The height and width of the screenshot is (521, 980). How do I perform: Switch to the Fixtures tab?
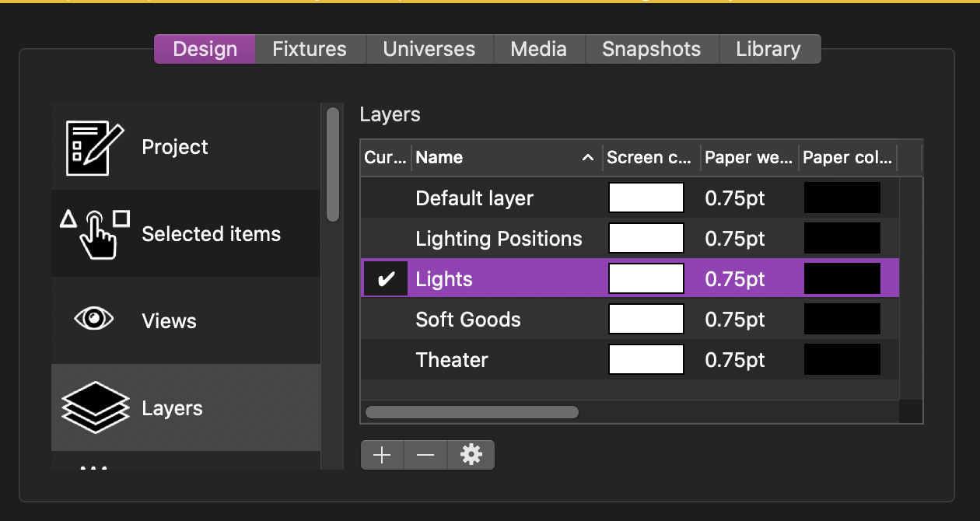[x=309, y=49]
